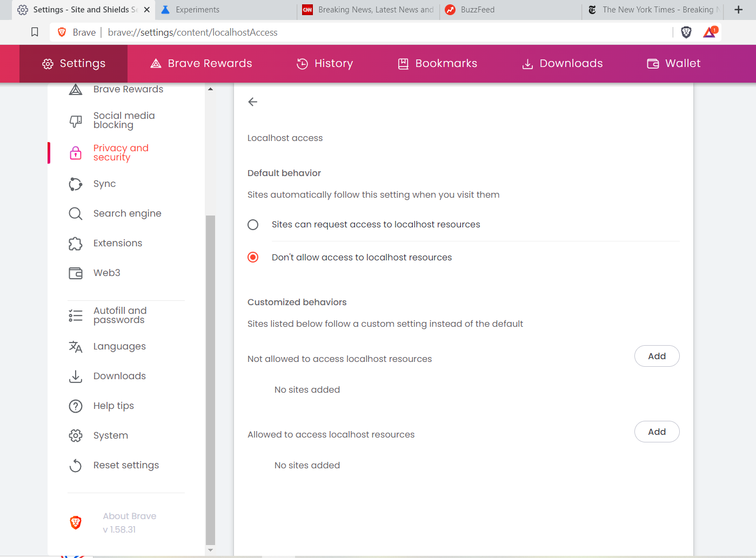Click the Sync icon in the sidebar
The width and height of the screenshot is (756, 558).
pos(76,184)
